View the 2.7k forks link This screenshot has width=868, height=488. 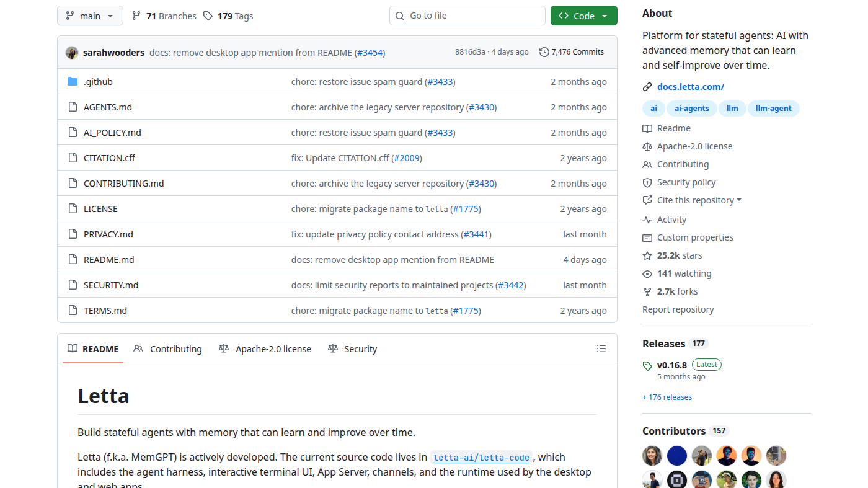[670, 291]
